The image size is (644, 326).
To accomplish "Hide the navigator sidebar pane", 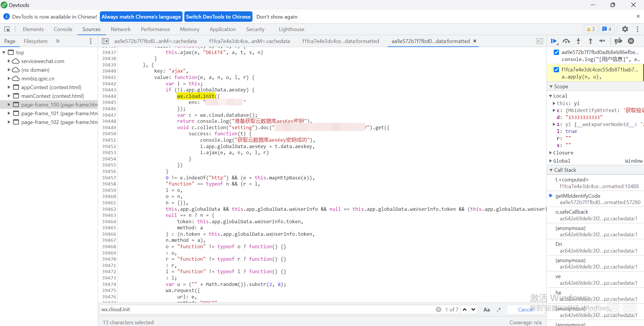I will (x=105, y=41).
